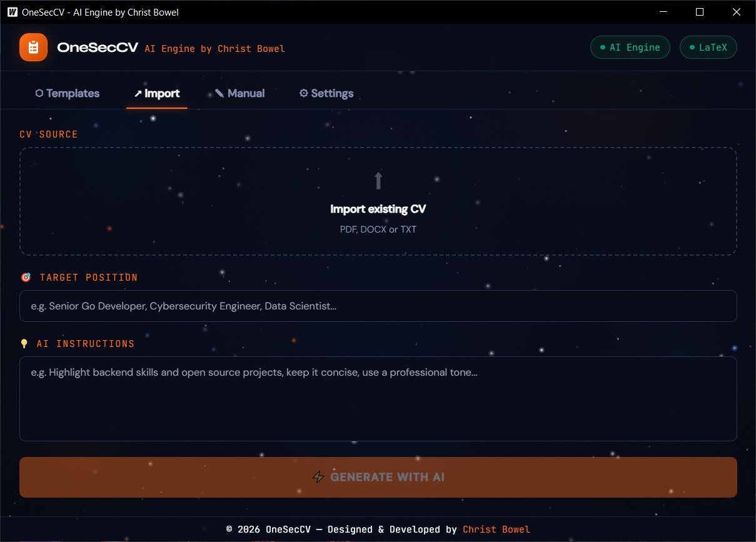Click the AI Engine status pill
The height and width of the screenshot is (542, 756).
click(x=630, y=48)
